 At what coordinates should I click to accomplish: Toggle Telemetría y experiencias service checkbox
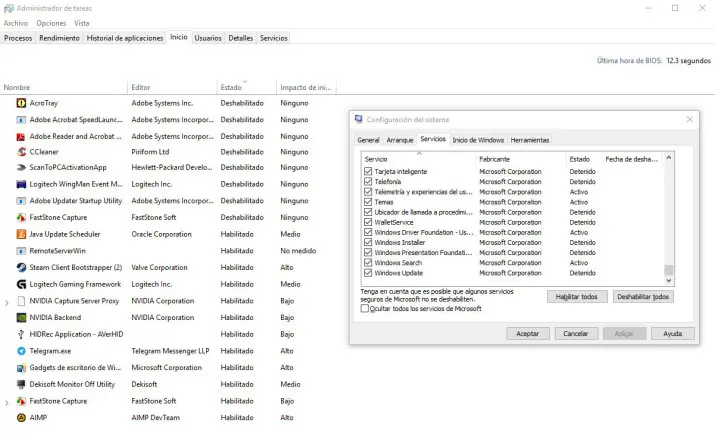click(368, 192)
